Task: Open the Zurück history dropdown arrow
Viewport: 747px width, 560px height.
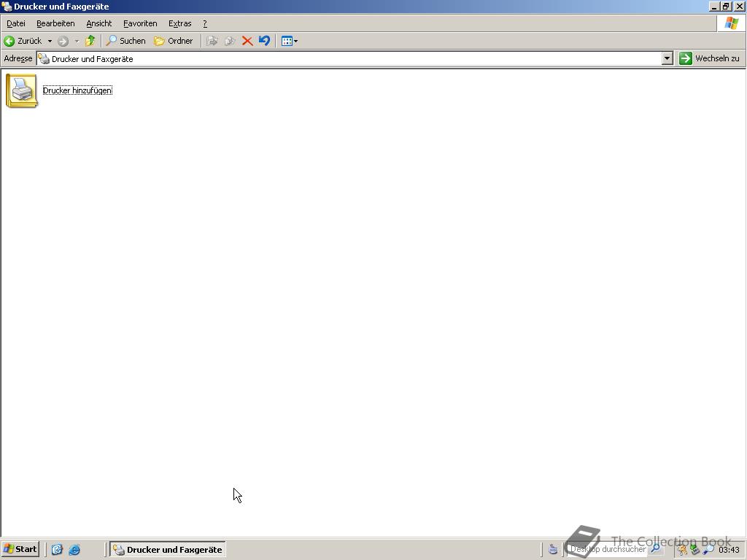Action: 50,41
